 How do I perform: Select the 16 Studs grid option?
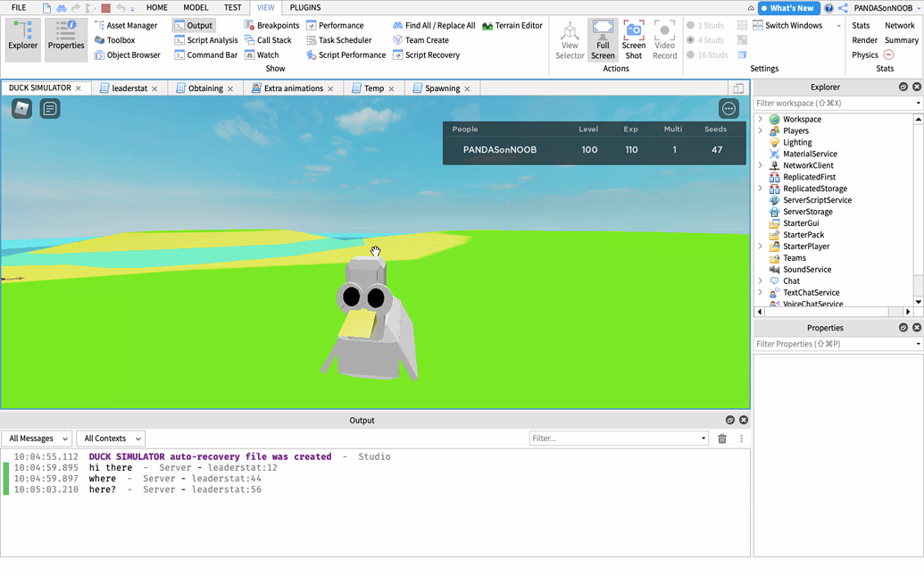pyautogui.click(x=707, y=54)
